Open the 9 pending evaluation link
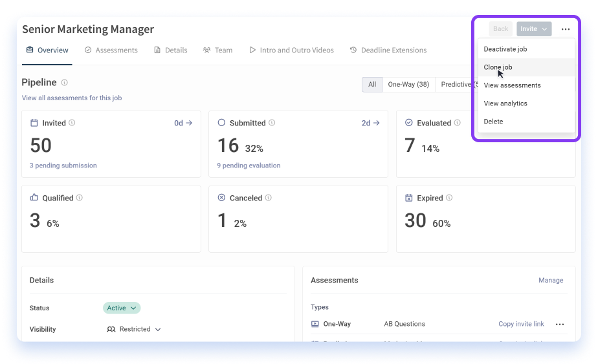This screenshot has height=364, width=598. 249,166
